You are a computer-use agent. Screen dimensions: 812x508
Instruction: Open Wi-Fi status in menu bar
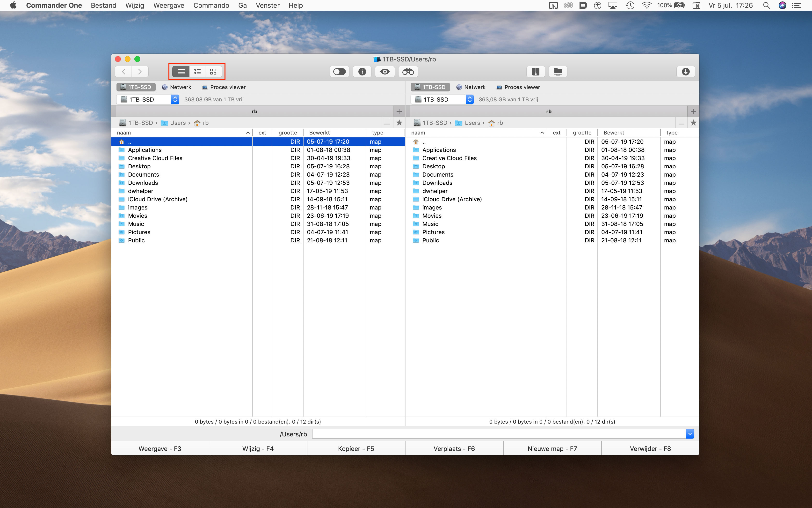[646, 5]
